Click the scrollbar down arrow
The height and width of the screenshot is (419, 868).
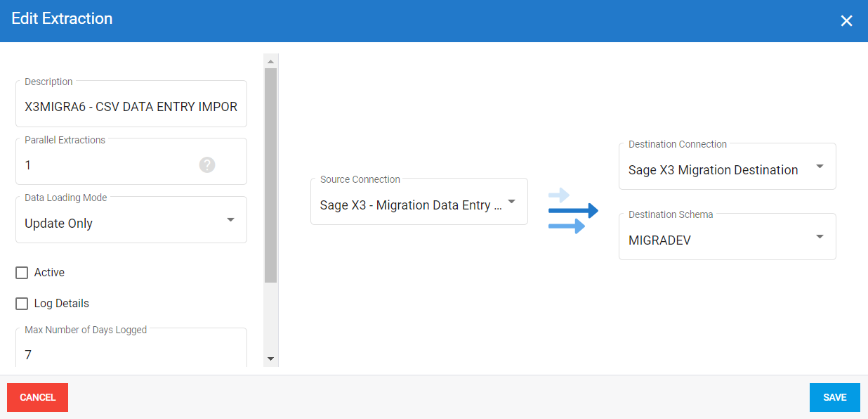coord(270,359)
